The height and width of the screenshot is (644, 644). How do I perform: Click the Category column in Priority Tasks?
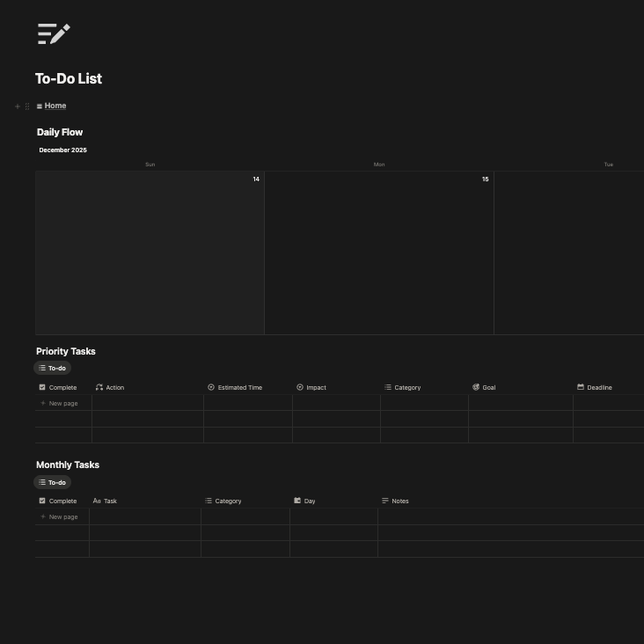pos(406,387)
